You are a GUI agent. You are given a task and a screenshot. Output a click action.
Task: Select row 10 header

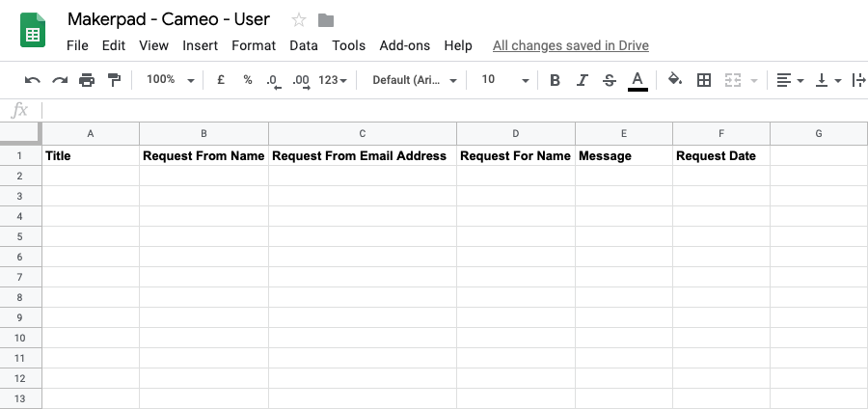point(20,338)
